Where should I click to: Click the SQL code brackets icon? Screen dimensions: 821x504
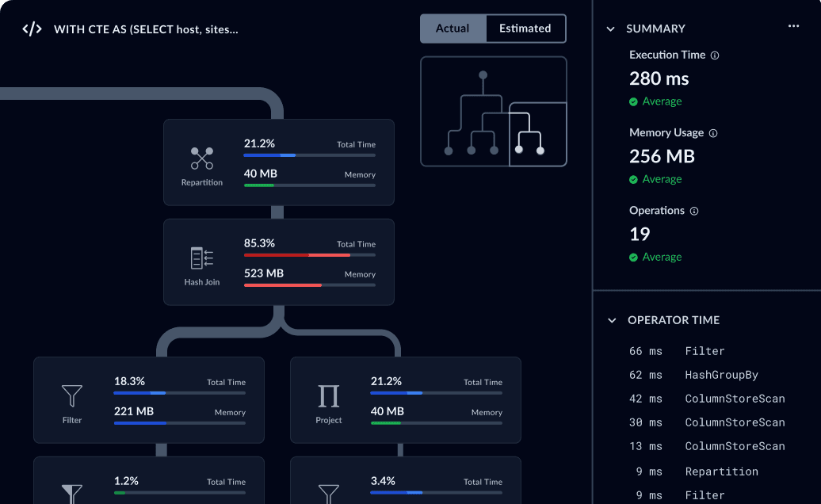tap(32, 29)
